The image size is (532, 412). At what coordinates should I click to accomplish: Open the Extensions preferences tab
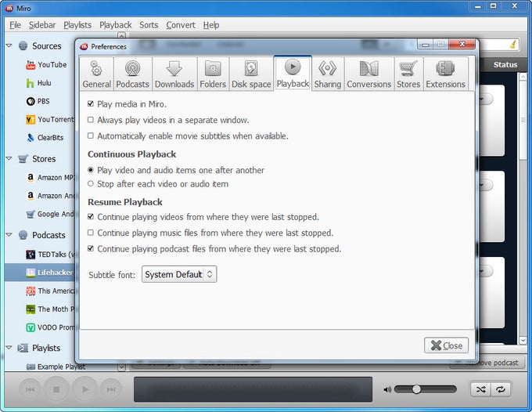click(x=445, y=74)
